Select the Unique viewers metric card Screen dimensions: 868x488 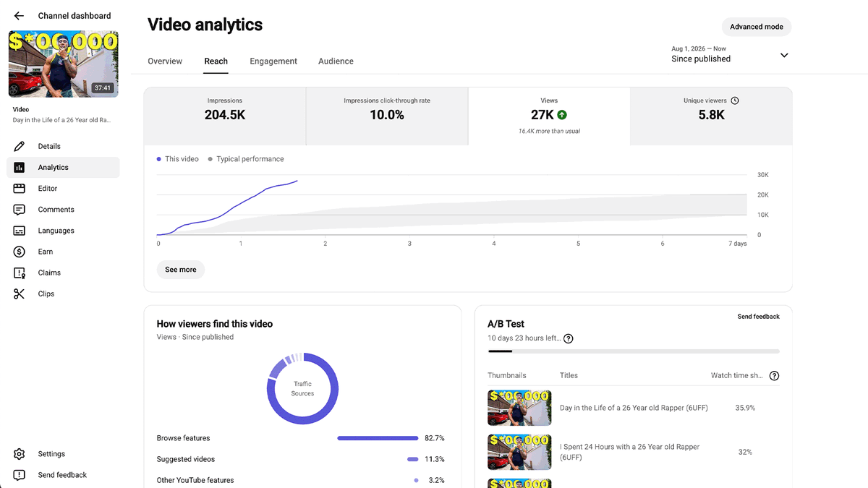click(711, 116)
